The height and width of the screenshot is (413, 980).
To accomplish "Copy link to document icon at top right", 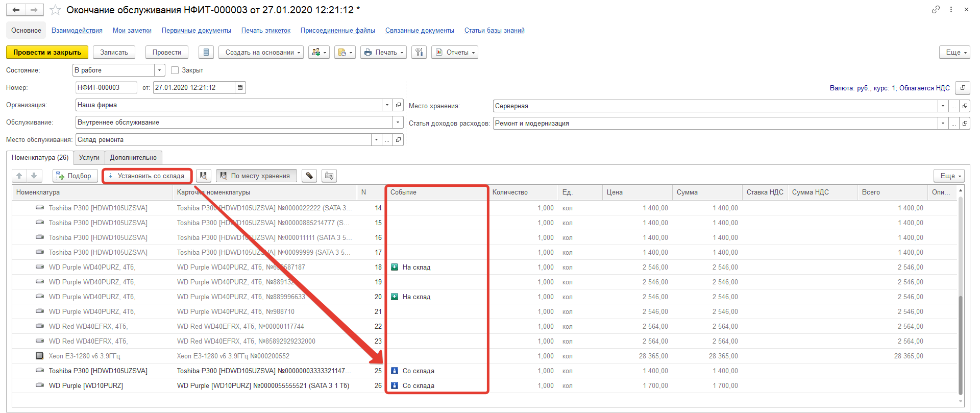I will point(935,10).
